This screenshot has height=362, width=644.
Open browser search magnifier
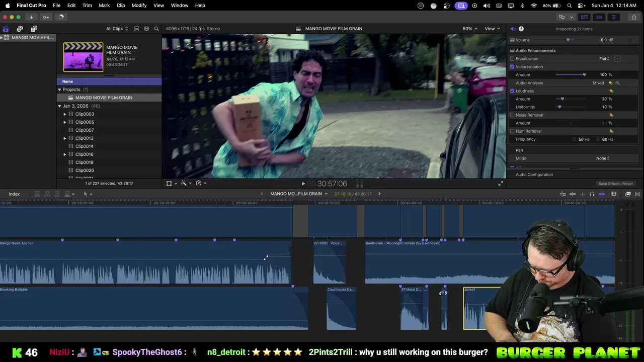point(156,29)
